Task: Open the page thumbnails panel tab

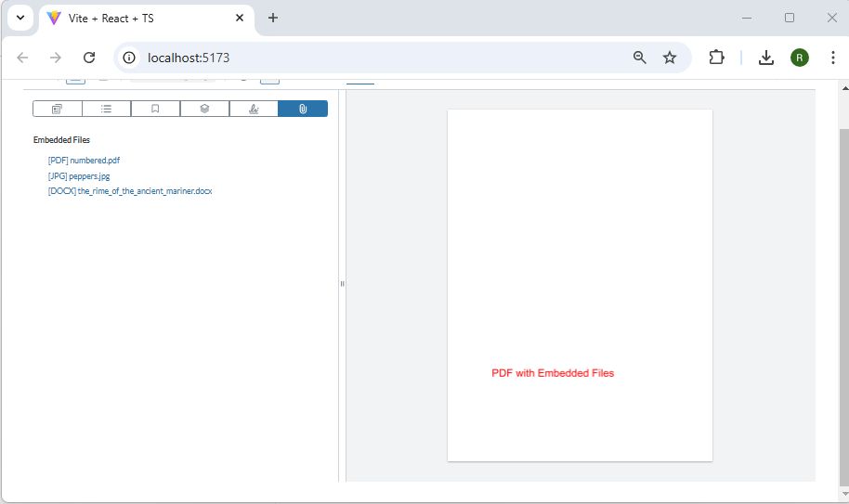Action: [x=58, y=109]
